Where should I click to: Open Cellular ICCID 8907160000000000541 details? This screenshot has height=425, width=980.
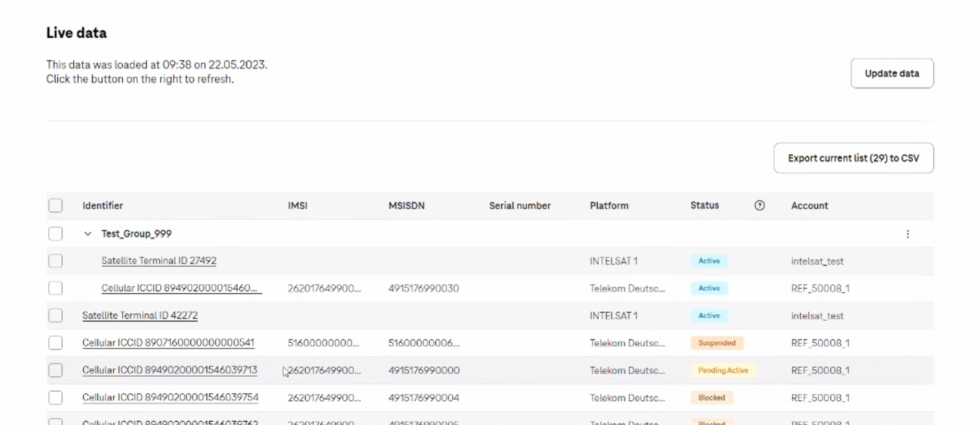168,343
